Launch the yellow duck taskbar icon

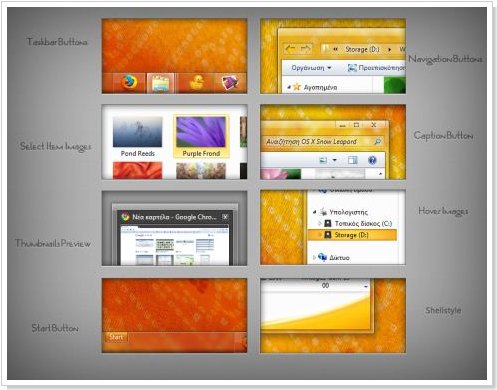[x=197, y=82]
